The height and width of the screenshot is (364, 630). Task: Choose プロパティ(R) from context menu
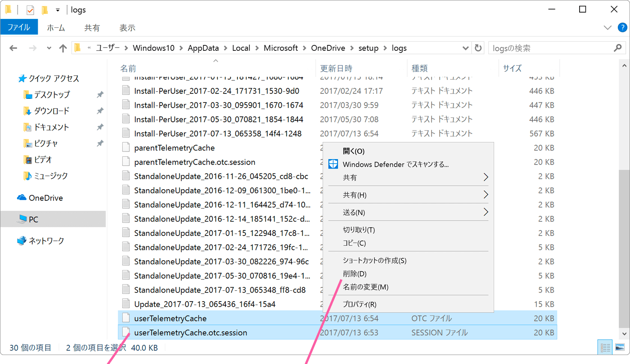408,304
